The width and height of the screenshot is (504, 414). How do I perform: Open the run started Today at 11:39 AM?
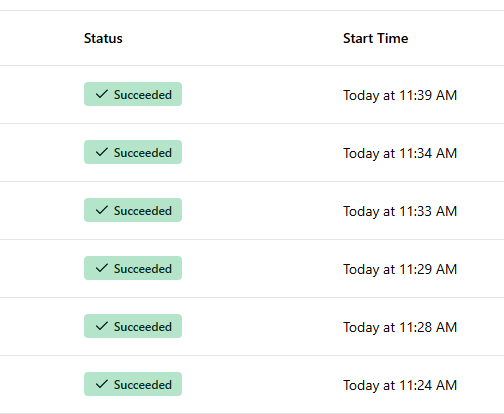400,95
